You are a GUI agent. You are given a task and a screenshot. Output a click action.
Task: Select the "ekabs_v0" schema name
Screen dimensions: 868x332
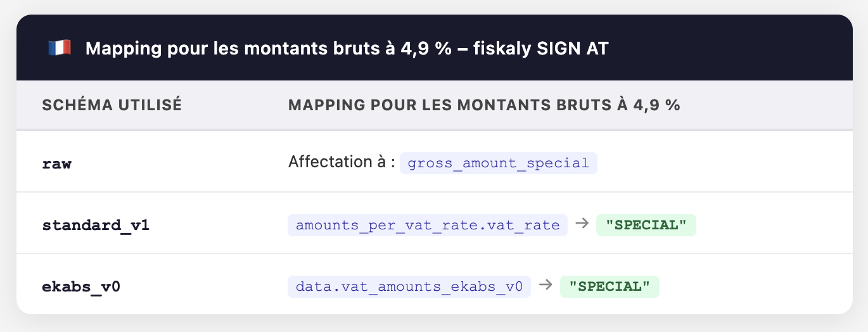(x=81, y=286)
